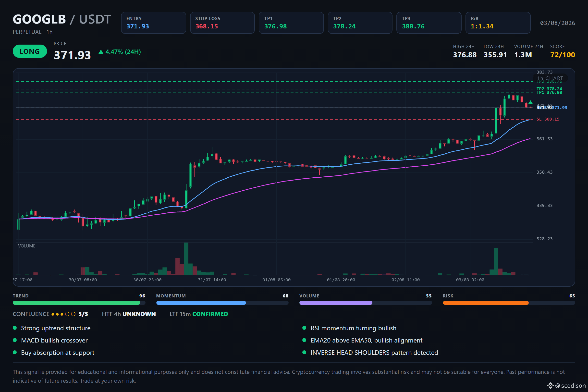The height and width of the screenshot is (392, 588).
Task: Click the tall volume spike bar on 03/08
Action: (x=496, y=261)
